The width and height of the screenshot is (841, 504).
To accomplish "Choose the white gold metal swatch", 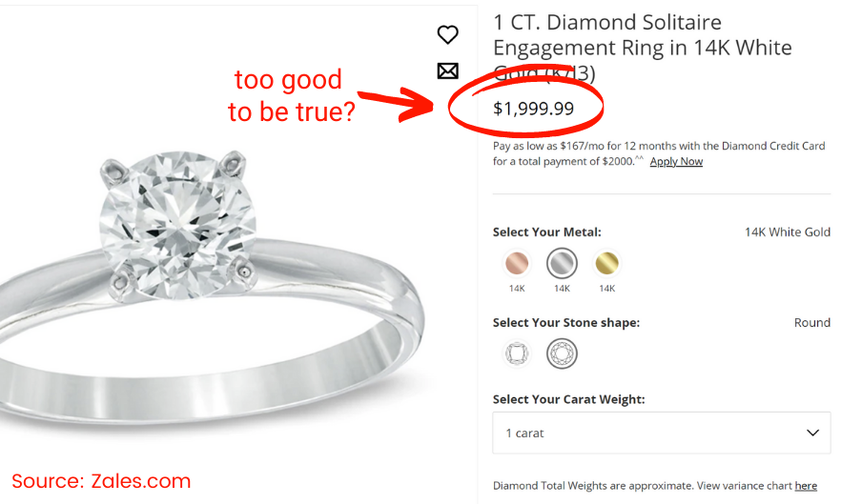I will (562, 263).
